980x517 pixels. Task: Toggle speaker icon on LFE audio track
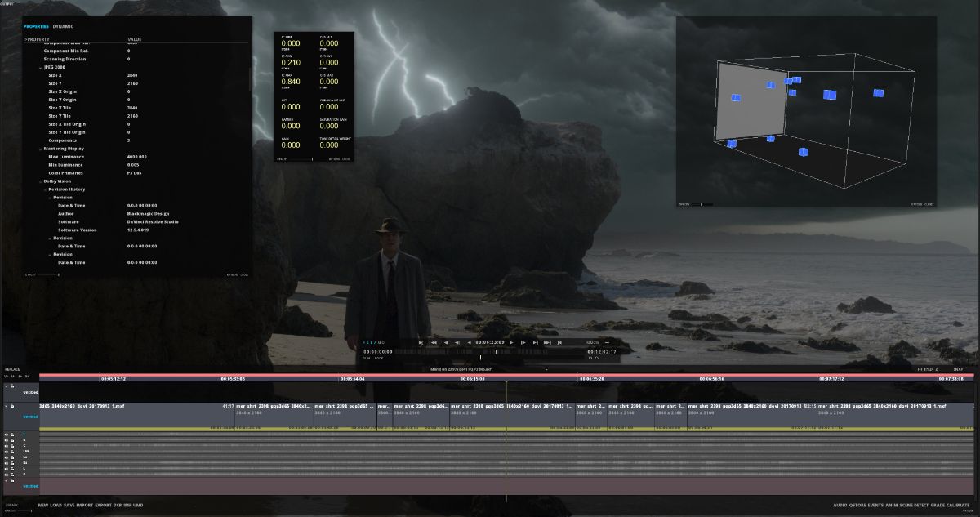click(x=6, y=452)
